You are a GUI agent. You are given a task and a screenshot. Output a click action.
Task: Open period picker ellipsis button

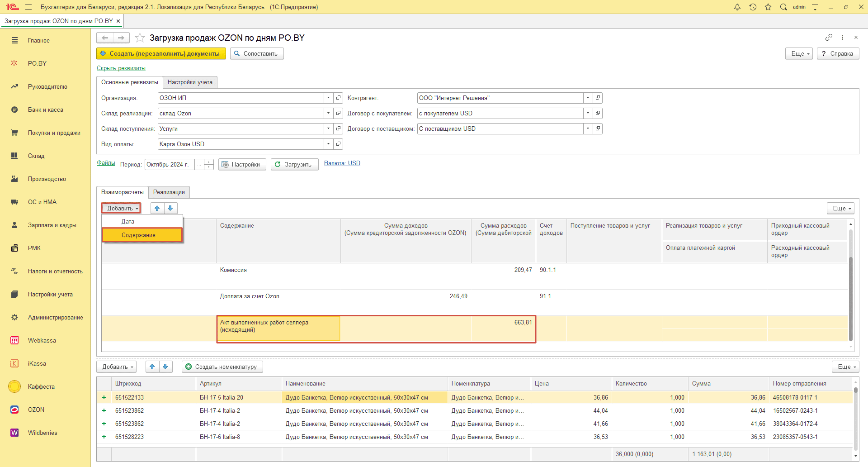click(x=199, y=164)
